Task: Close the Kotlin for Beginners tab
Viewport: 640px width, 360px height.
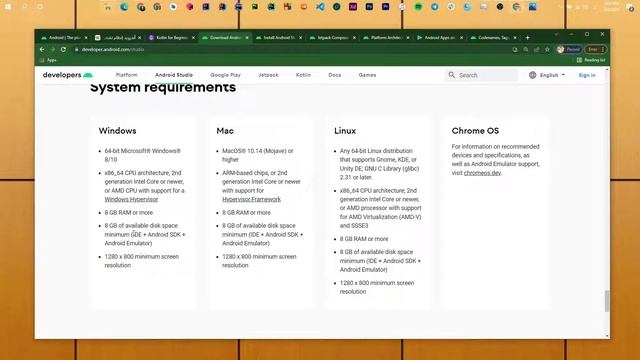Action: 193,38
